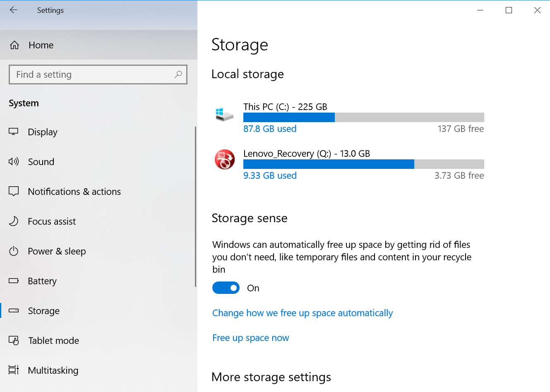Viewport: 550px width, 392px height.
Task: Click '9.33 GB used' under Lenovo_Recovery
Action: pyautogui.click(x=270, y=176)
